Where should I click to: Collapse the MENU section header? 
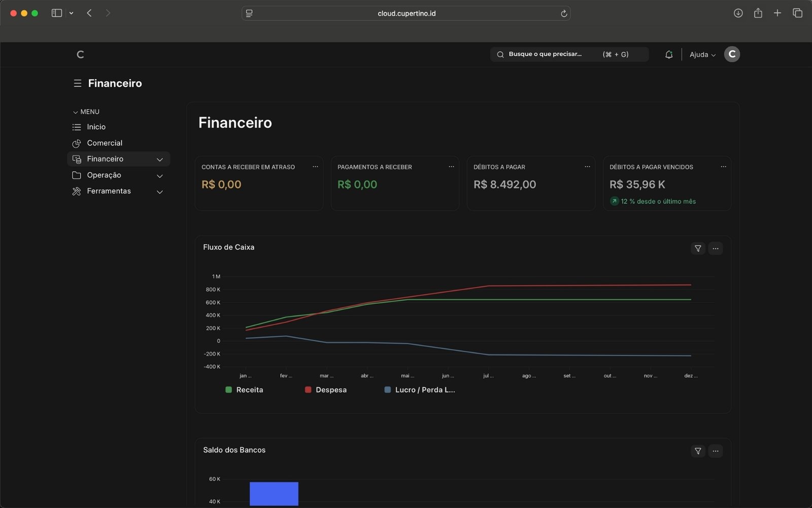86,112
